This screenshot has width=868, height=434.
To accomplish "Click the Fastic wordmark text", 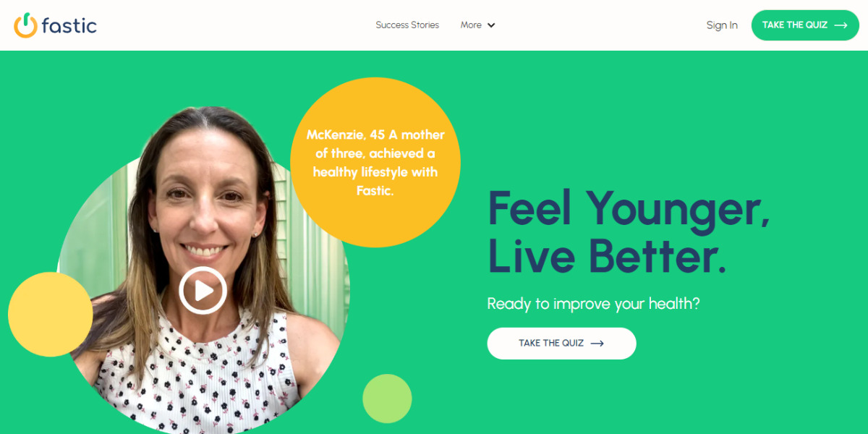I will pos(69,25).
